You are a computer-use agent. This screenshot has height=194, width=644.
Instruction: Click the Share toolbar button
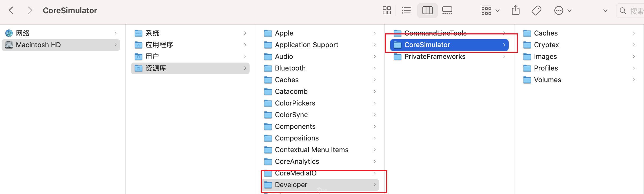click(x=516, y=11)
